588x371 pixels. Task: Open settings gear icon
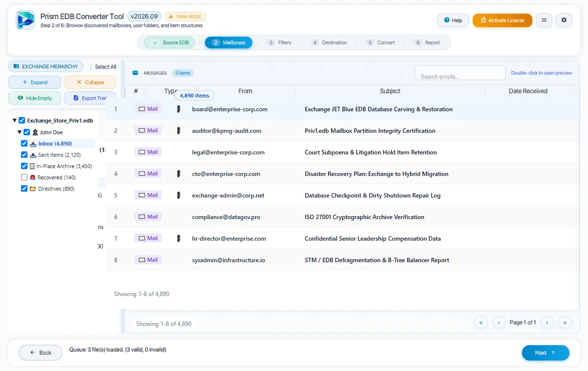(x=564, y=20)
